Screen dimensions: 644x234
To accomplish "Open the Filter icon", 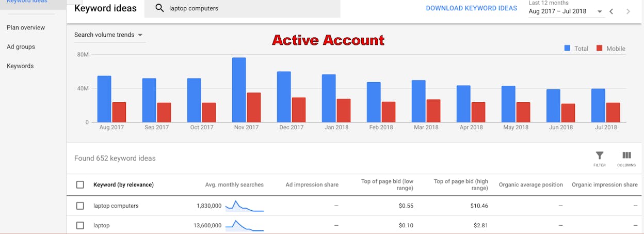I will pyautogui.click(x=599, y=159).
